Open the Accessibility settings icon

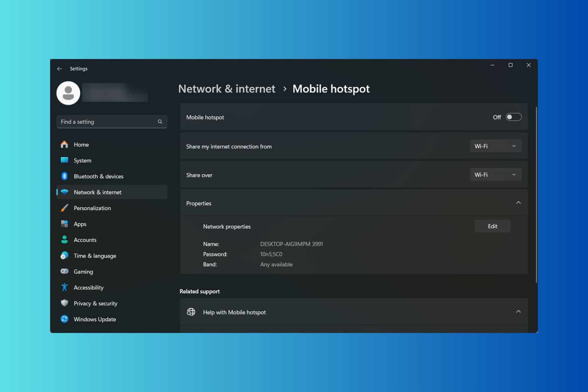pos(64,287)
